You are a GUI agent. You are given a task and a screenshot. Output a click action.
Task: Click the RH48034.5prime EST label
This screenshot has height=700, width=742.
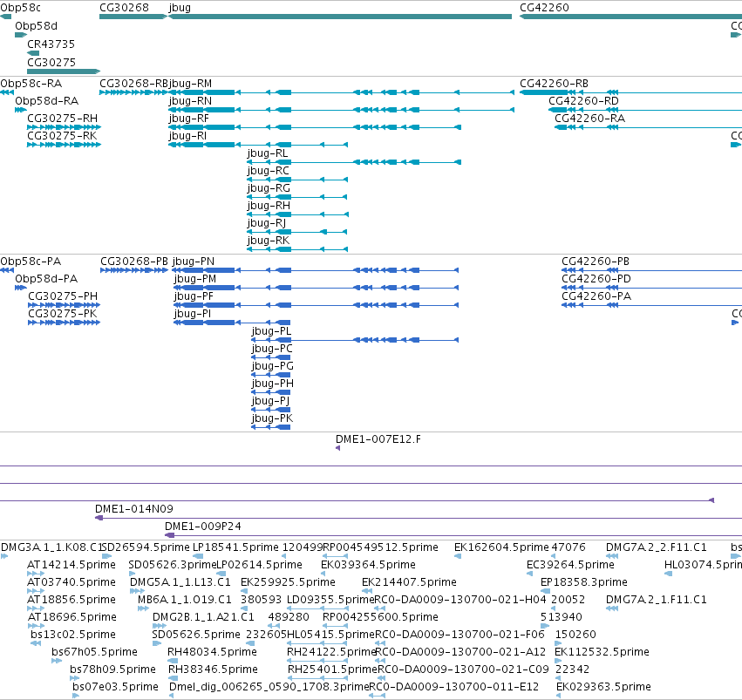(x=212, y=652)
